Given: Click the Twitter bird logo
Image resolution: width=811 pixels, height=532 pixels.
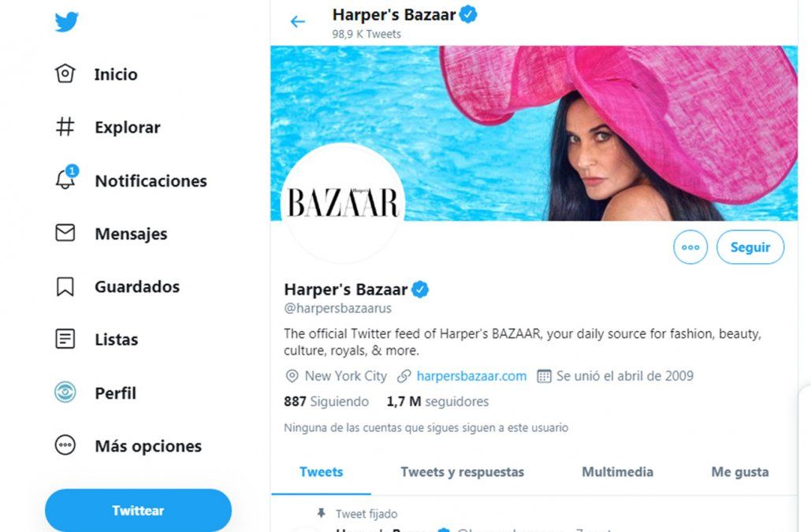Looking at the screenshot, I should 67,22.
